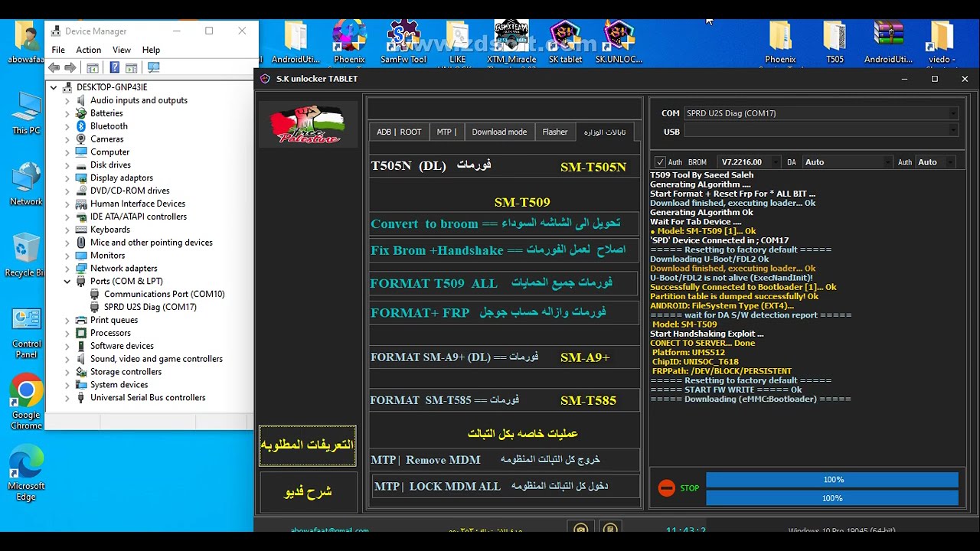The width and height of the screenshot is (980, 551).
Task: Open the viedo shortcut folder icon
Action: [x=941, y=43]
